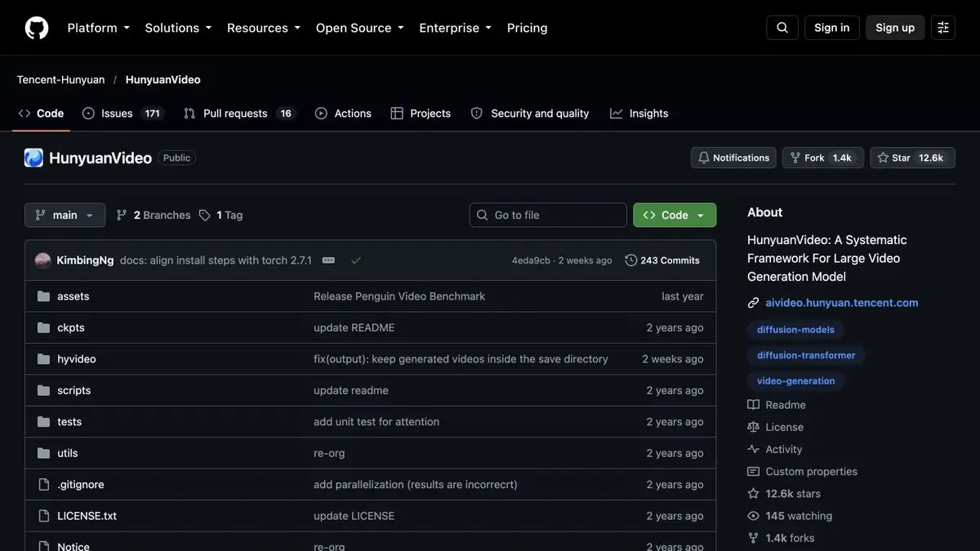
Task: Click the scripts folder icon
Action: 43,390
